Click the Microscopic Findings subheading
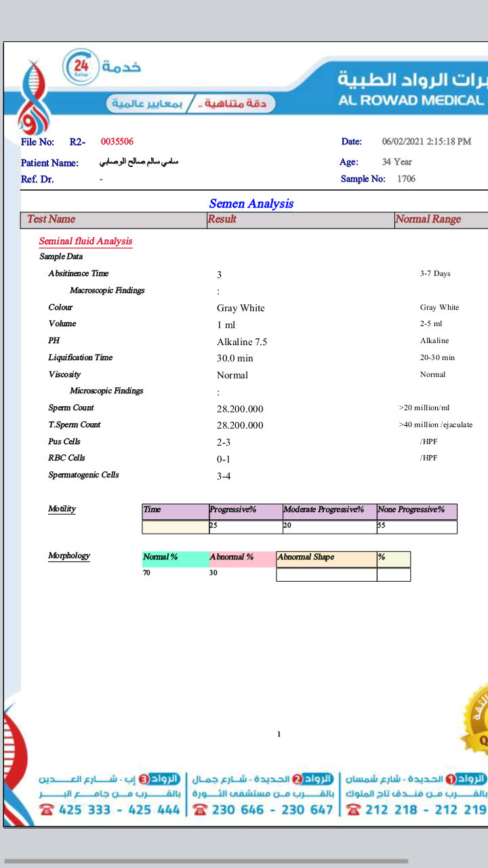This screenshot has height=868, width=488. 106,391
